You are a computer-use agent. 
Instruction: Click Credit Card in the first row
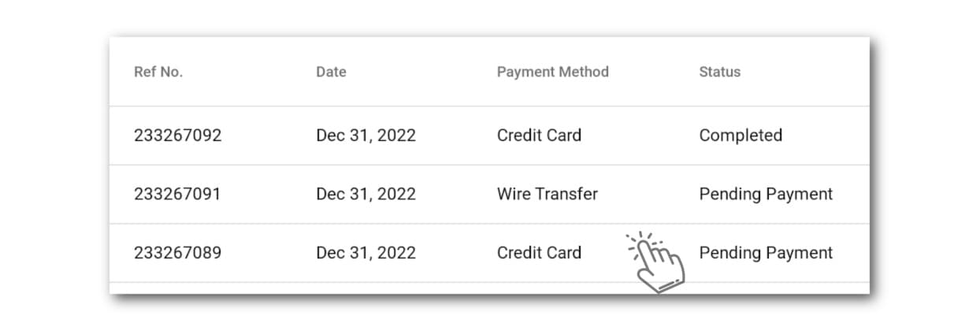[539, 136]
